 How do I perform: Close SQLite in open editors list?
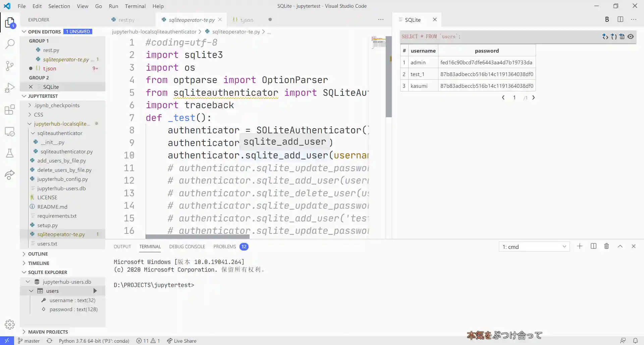(x=31, y=87)
